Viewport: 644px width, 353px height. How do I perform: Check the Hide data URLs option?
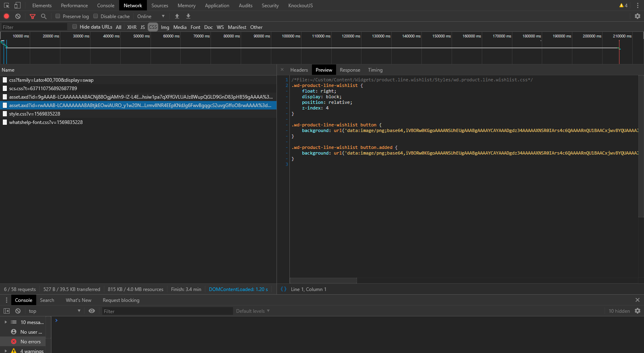pos(75,27)
